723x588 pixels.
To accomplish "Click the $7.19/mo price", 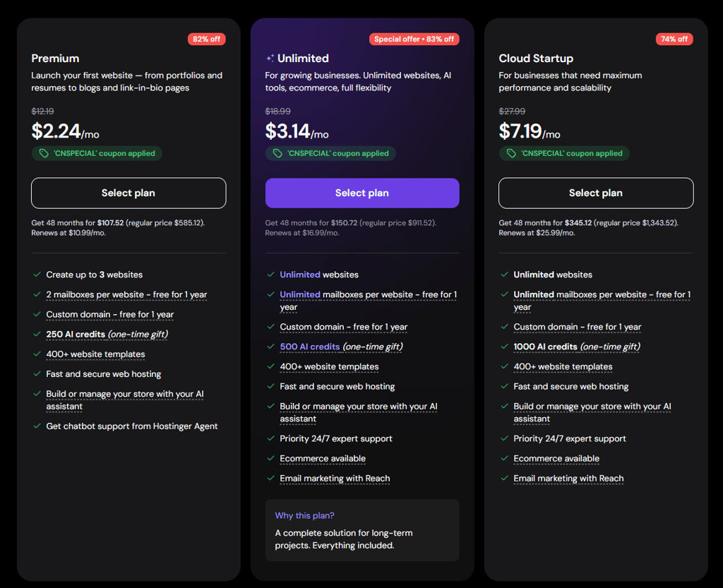I will click(x=530, y=131).
